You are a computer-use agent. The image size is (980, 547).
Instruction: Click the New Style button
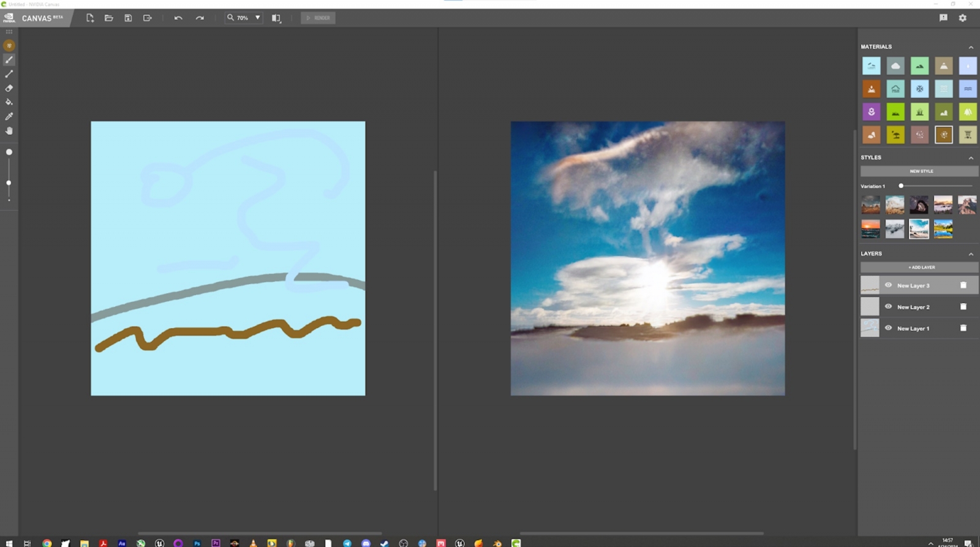pos(921,172)
